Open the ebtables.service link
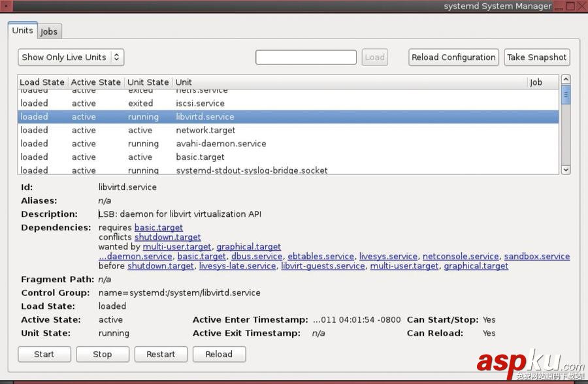 pos(321,257)
